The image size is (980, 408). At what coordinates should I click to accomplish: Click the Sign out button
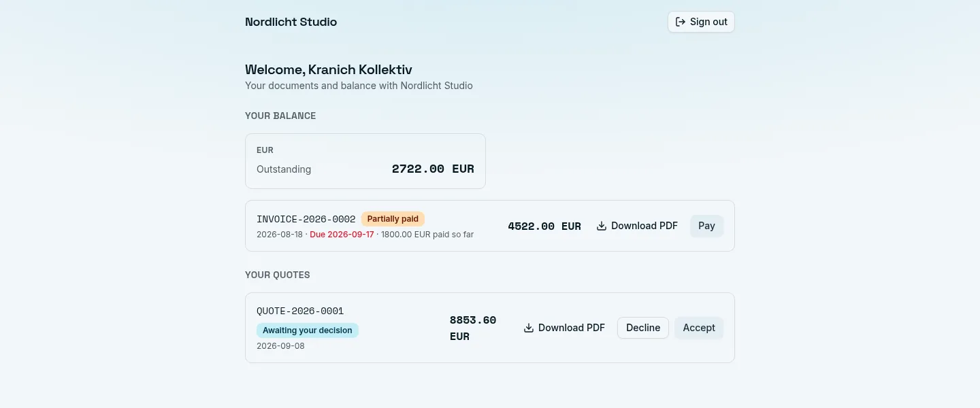(x=701, y=22)
